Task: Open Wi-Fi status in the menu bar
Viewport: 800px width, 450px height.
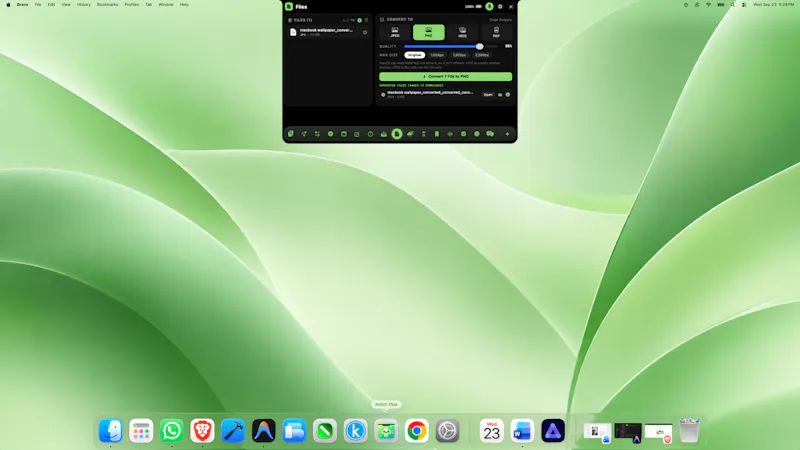Action: point(708,5)
